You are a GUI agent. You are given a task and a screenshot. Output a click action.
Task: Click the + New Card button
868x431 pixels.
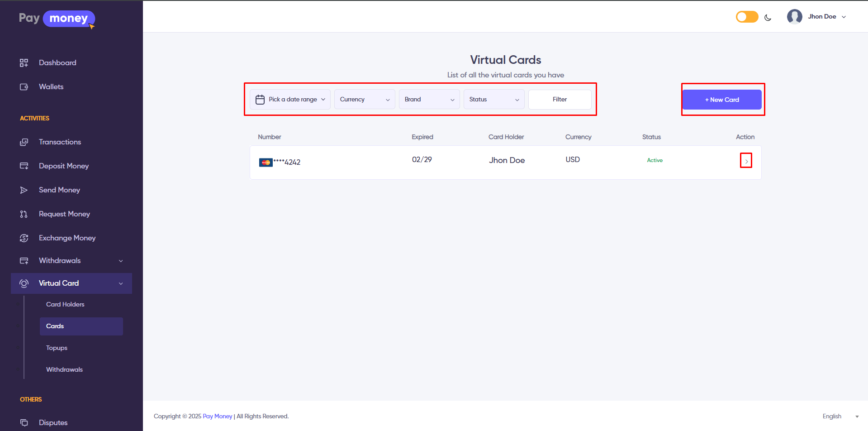point(721,100)
